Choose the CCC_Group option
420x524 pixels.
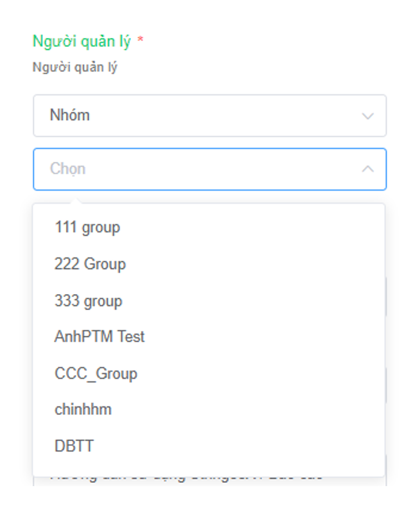(96, 374)
